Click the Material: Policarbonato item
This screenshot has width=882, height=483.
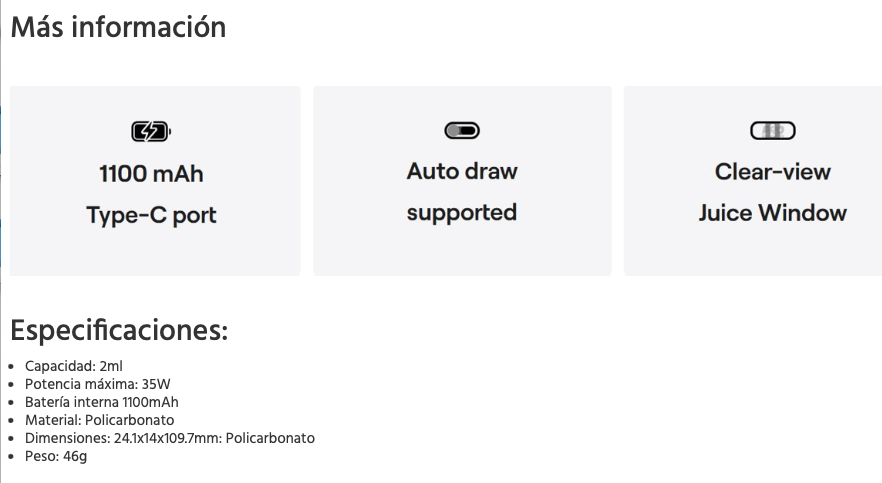tap(100, 420)
